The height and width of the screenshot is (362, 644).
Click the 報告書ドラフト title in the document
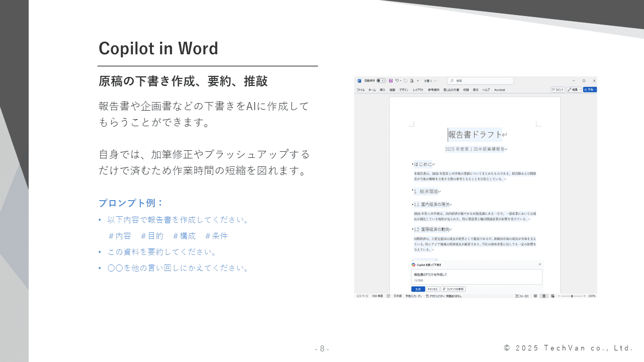[x=475, y=134]
